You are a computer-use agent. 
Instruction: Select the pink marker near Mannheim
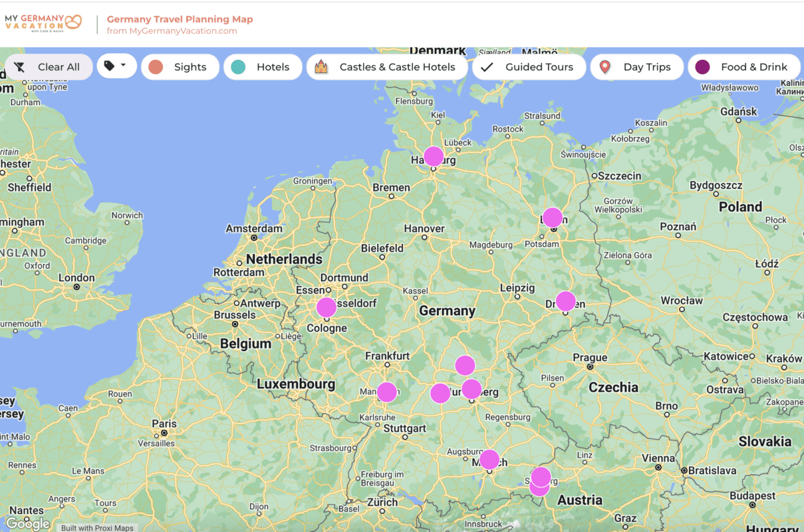coord(387,392)
